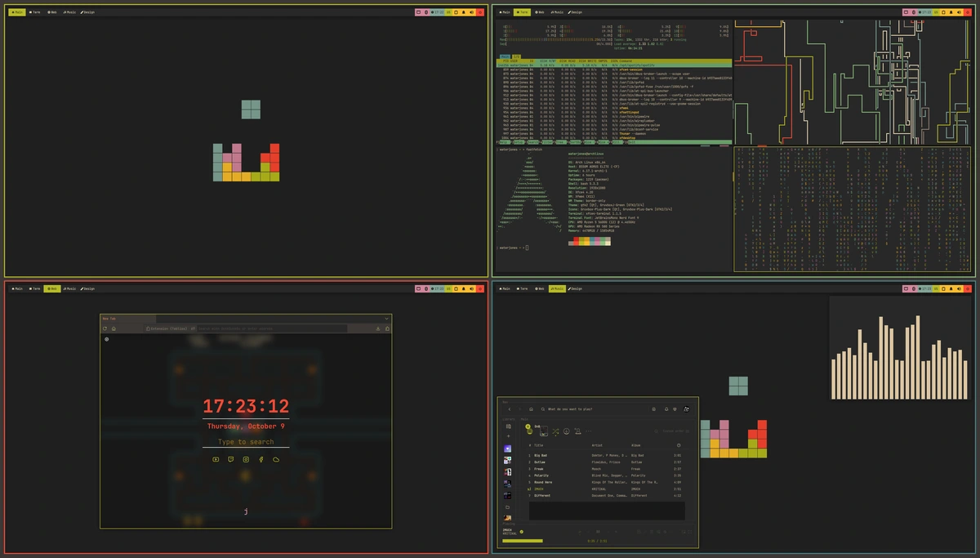Pause the currently playing track 2MUCH
Viewport: 980px width, 558px height.
[x=598, y=532]
